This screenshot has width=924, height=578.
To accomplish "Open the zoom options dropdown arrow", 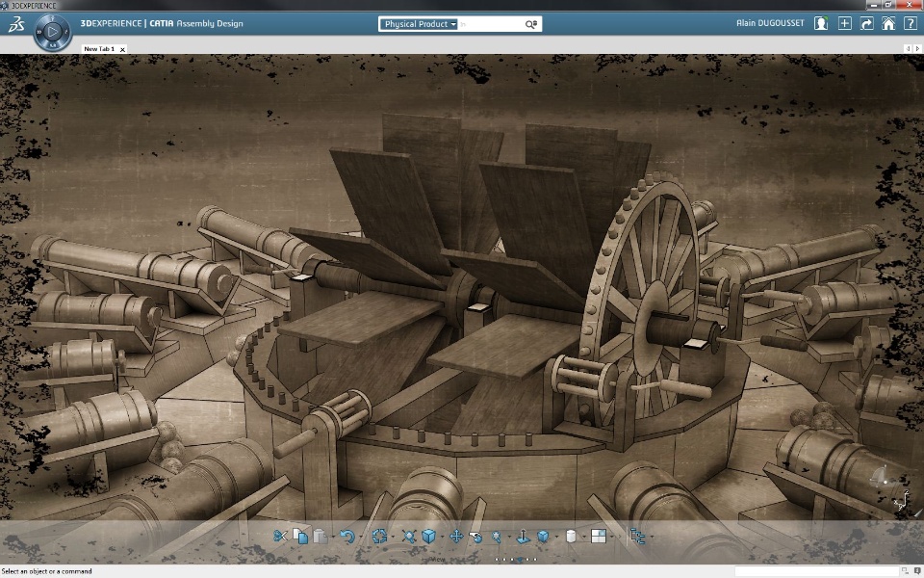I will (510, 537).
